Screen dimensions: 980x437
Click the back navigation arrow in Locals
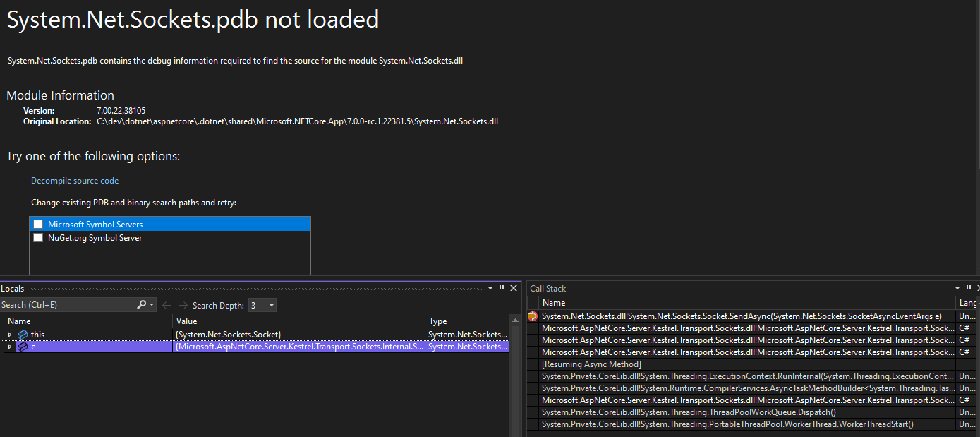pos(167,304)
